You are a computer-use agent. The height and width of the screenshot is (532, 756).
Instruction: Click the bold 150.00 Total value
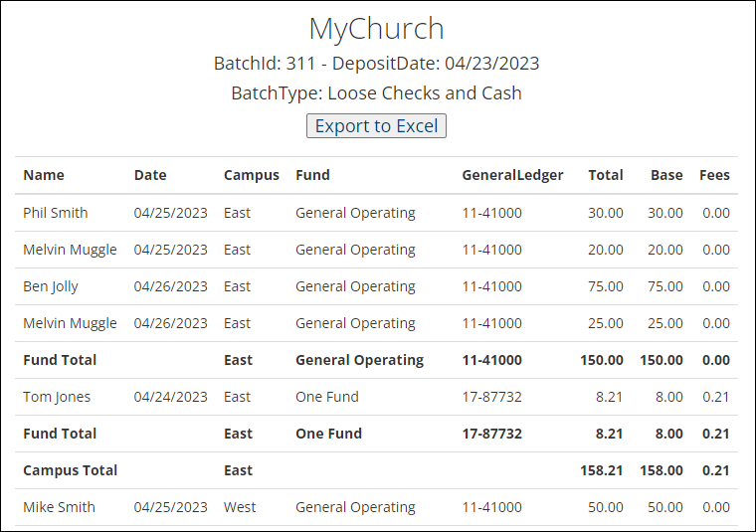tap(601, 360)
